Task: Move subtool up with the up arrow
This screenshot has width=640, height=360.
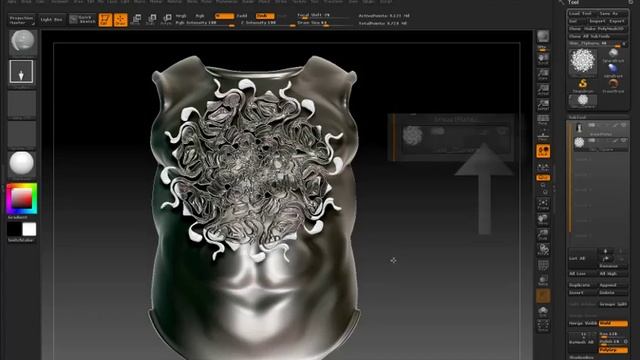Action: [605, 251]
